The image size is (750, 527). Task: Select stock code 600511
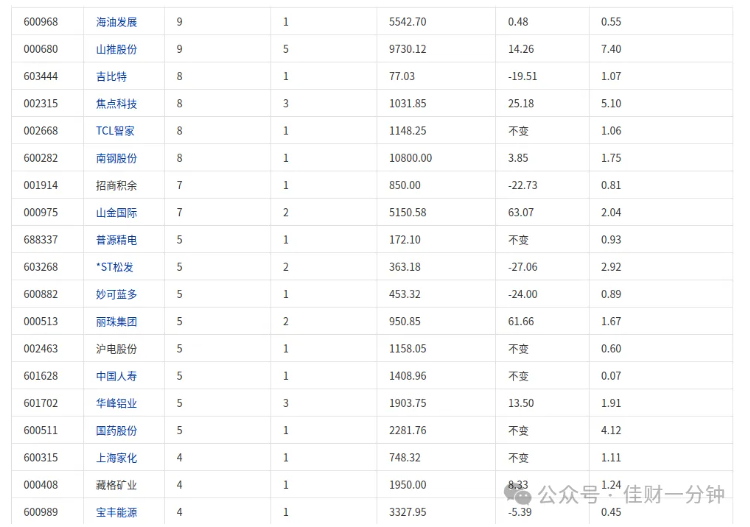tap(41, 431)
